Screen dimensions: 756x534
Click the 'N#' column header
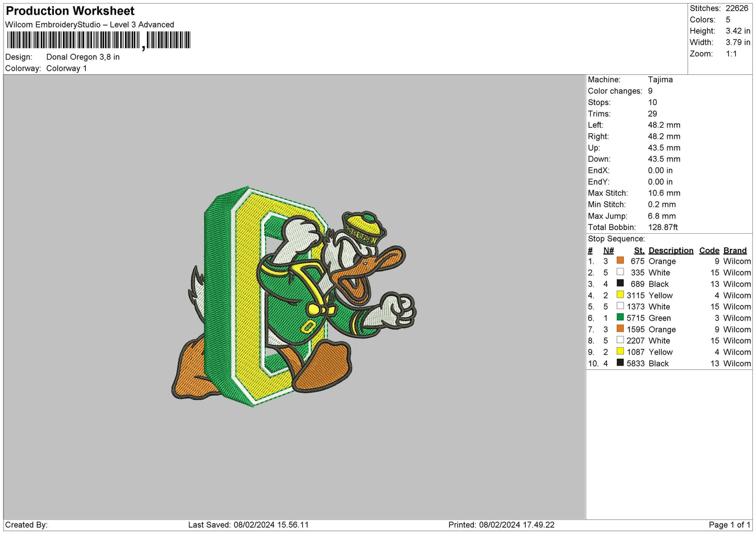pos(608,251)
